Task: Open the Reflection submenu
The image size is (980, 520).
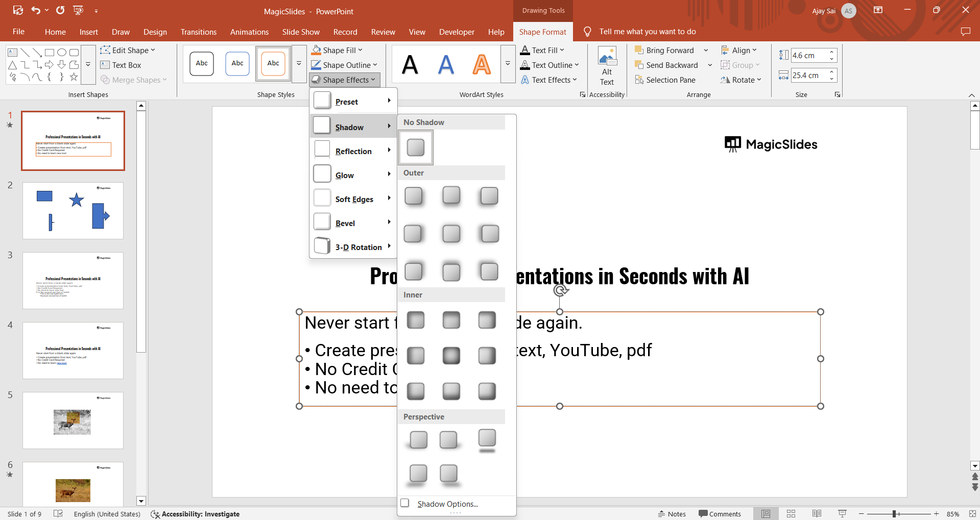Action: tap(353, 151)
